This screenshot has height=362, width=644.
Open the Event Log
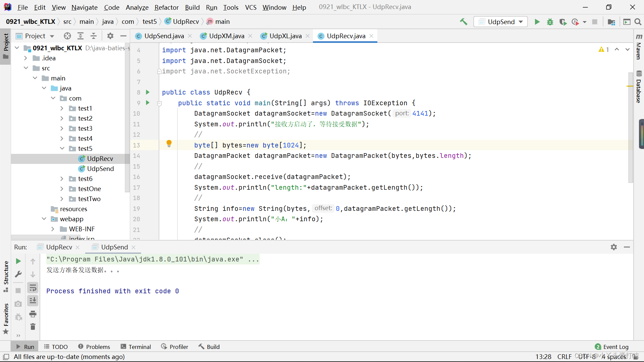coord(612,347)
